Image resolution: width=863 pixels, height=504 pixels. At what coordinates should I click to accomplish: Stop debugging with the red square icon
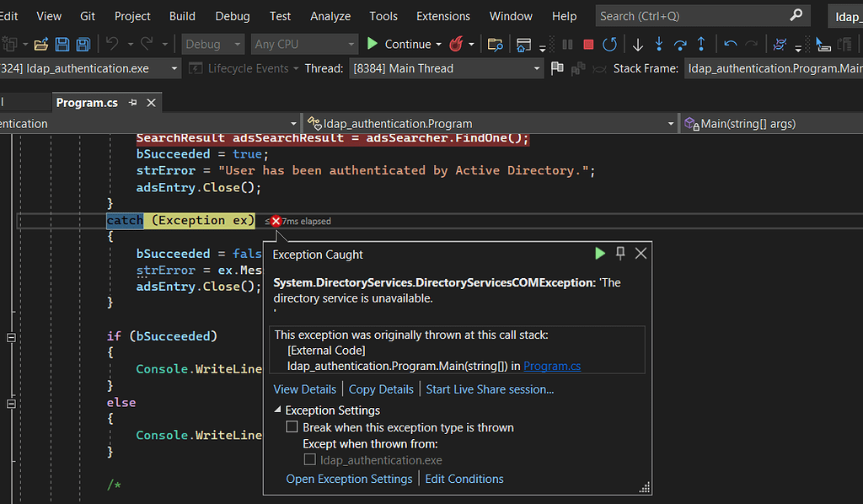(588, 44)
